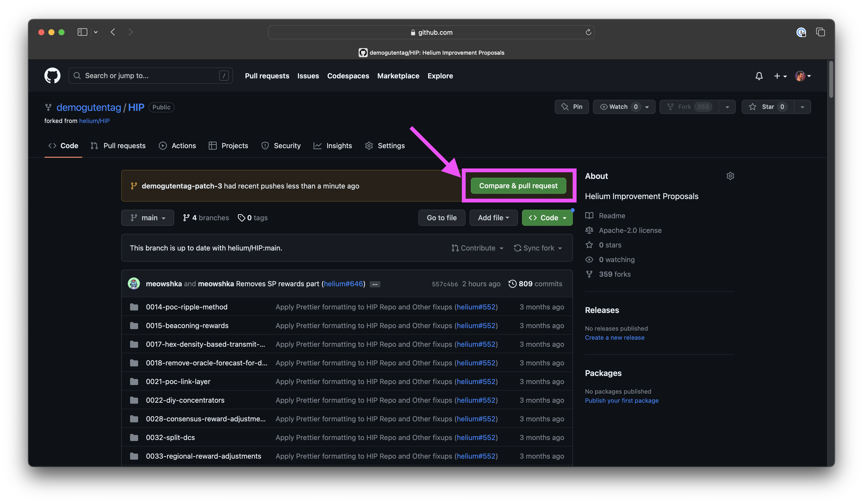
Task: Open Safari tab overview icon
Action: click(821, 32)
